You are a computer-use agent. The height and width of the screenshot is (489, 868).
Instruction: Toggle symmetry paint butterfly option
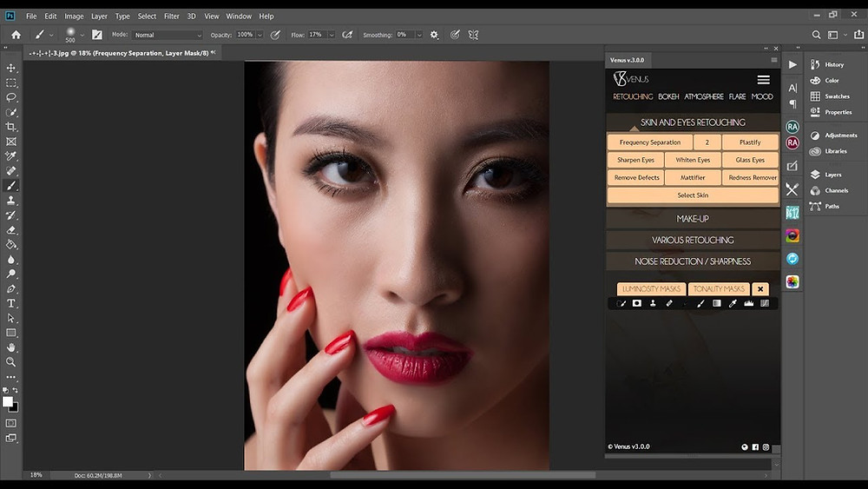473,35
